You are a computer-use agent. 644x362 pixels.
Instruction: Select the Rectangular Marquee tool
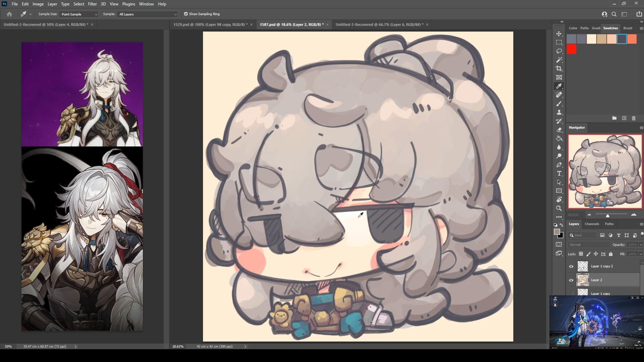coord(559,43)
